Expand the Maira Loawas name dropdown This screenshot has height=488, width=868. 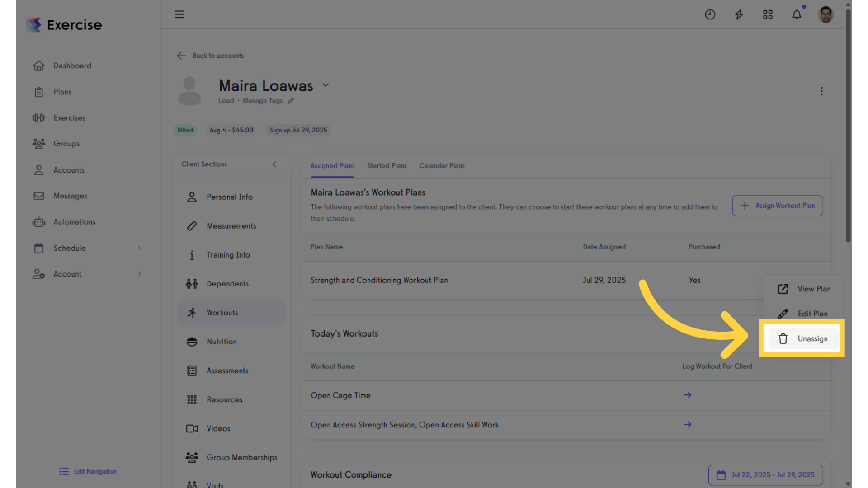coord(325,85)
